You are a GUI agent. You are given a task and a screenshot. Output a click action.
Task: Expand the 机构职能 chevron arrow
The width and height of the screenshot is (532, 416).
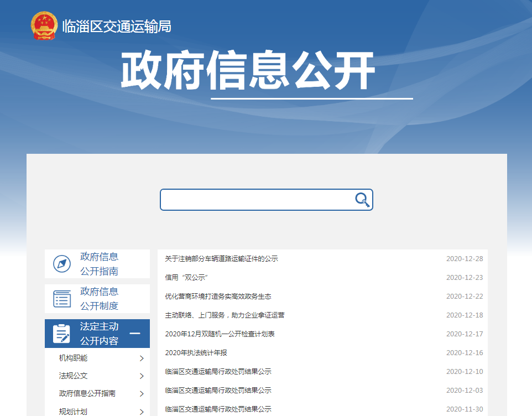(142, 358)
